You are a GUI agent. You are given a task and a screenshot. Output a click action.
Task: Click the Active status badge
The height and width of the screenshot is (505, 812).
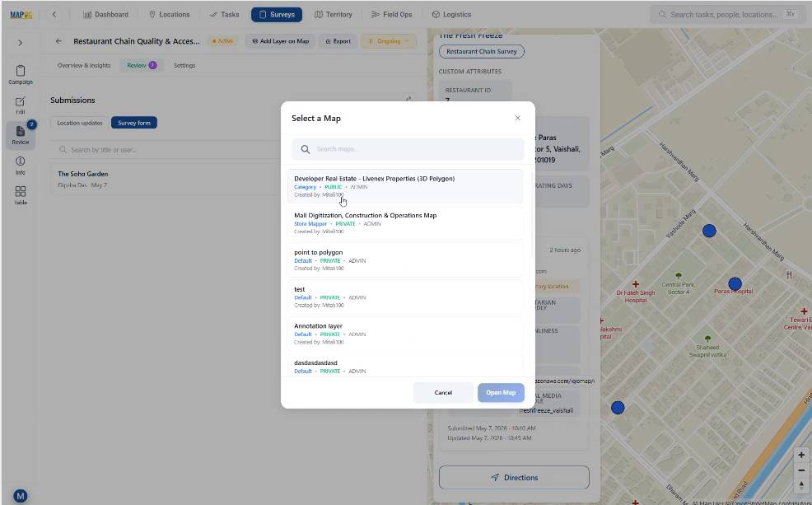click(222, 41)
